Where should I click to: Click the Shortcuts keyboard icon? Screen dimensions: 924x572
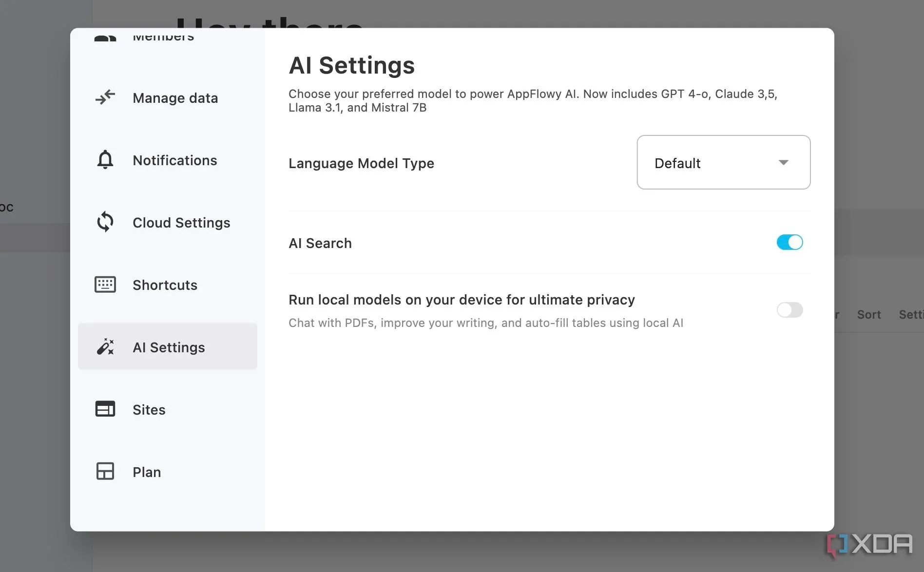tap(105, 285)
